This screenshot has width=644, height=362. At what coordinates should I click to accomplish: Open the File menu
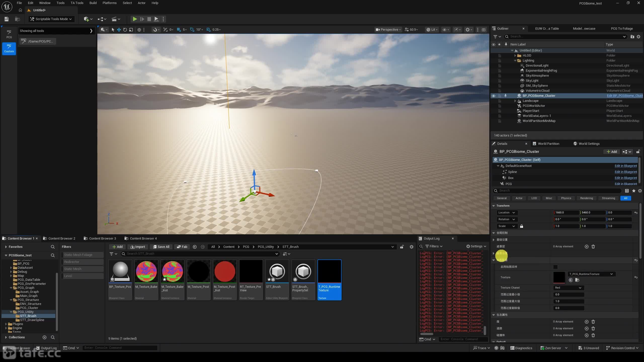point(19,3)
